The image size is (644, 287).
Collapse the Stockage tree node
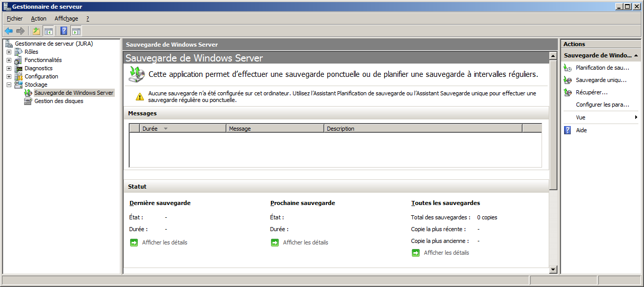(x=9, y=85)
